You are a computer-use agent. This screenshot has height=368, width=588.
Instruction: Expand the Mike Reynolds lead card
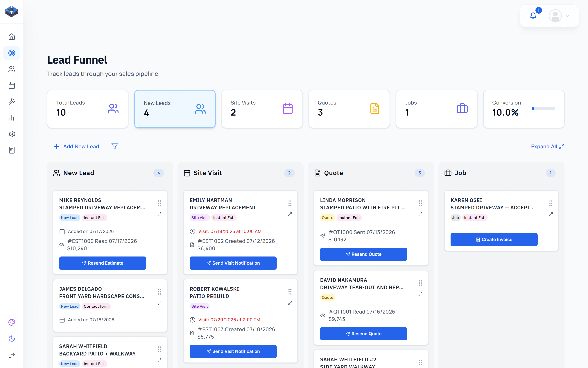[159, 214]
